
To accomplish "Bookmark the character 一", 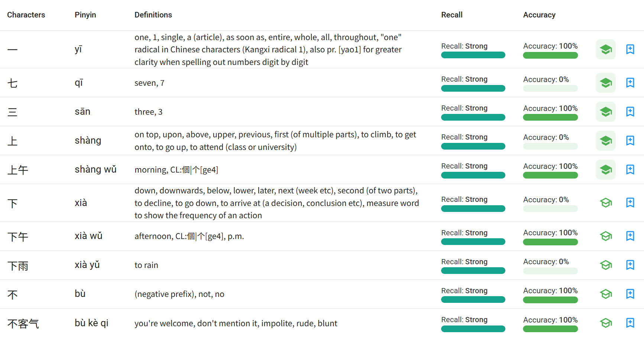I will pyautogui.click(x=630, y=49).
